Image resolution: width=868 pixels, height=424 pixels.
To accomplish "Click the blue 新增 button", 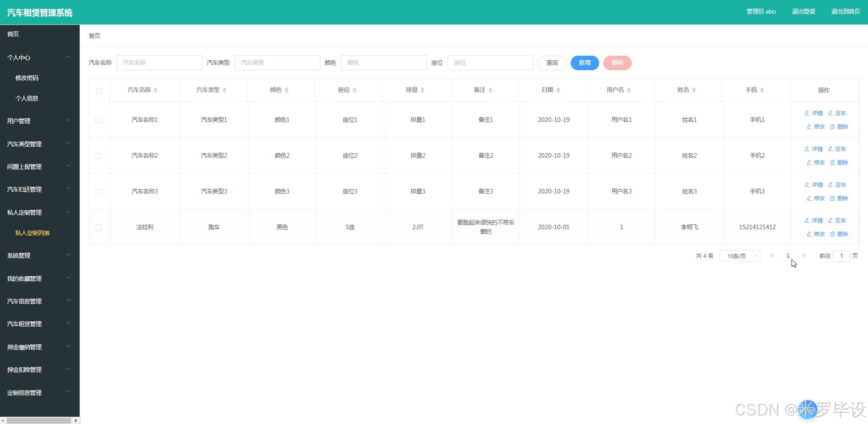I will (x=585, y=63).
